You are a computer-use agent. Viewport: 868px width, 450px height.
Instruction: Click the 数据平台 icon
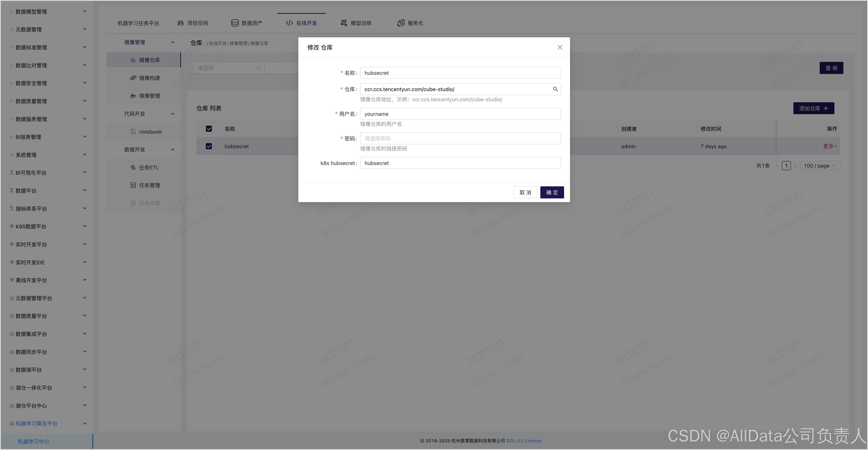pos(12,190)
